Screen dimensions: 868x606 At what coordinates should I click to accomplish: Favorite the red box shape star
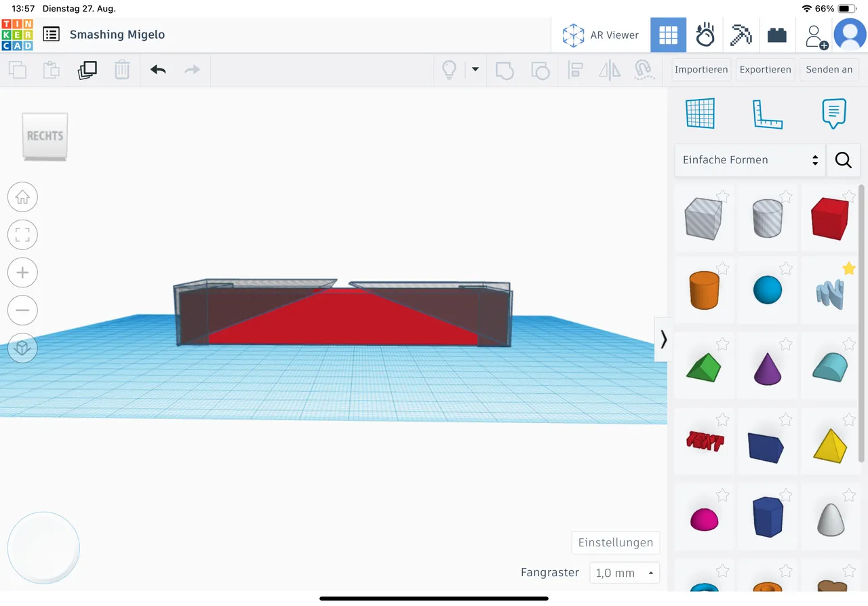click(848, 197)
